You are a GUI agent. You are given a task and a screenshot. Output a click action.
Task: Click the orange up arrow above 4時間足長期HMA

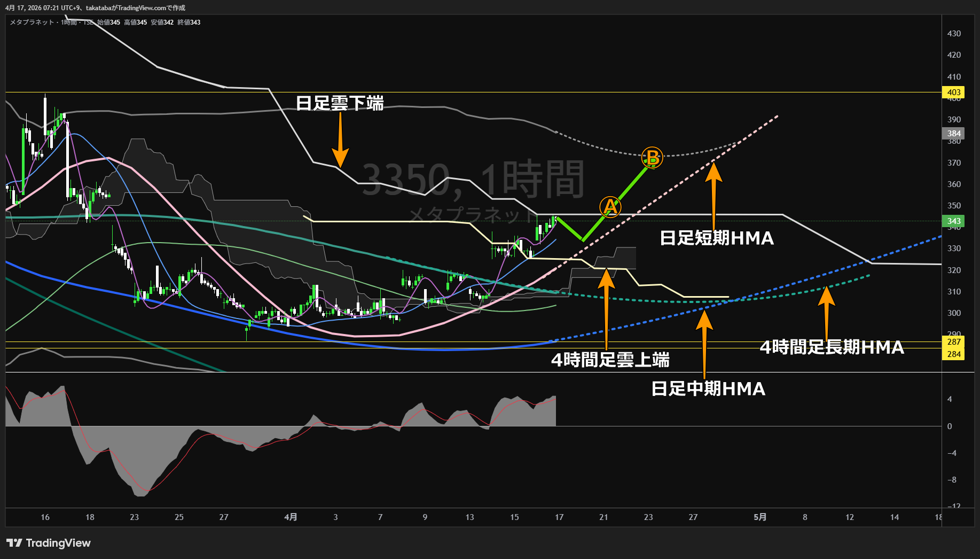click(826, 313)
